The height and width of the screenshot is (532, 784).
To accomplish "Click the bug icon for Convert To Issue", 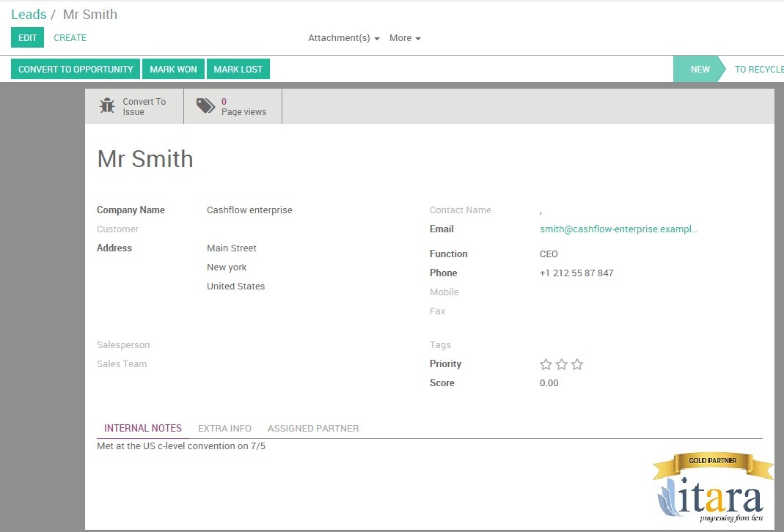I will pyautogui.click(x=107, y=106).
